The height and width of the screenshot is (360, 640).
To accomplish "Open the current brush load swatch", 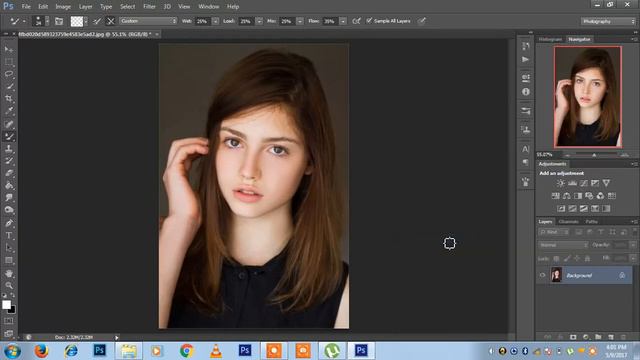I will 77,21.
